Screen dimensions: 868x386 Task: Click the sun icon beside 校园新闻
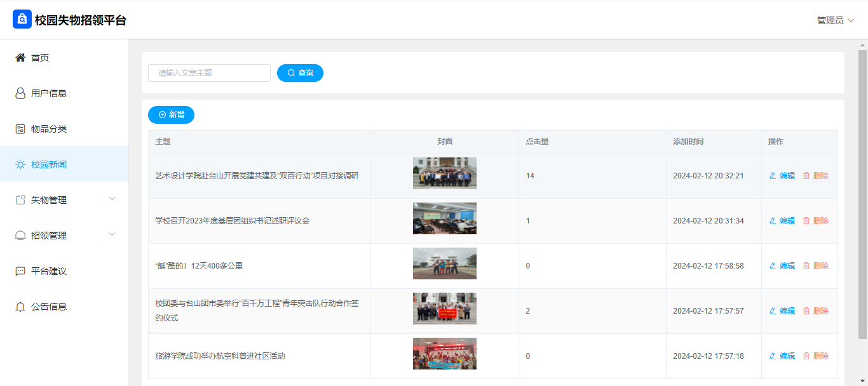20,164
